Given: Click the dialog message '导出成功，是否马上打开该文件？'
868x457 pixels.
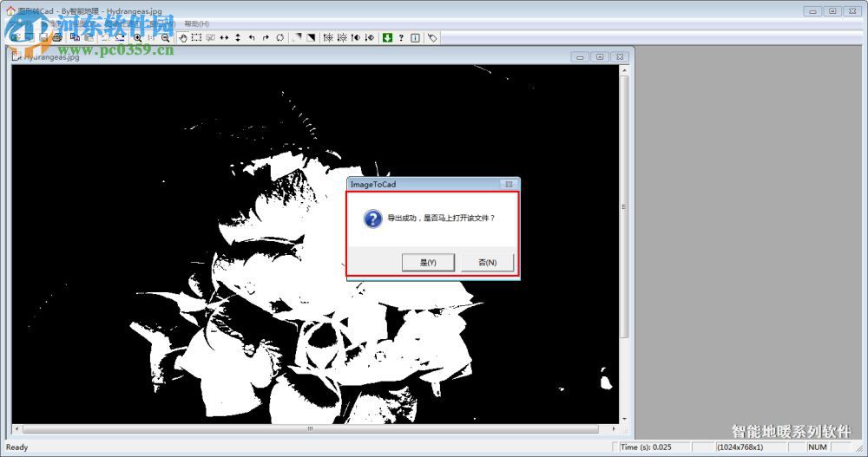Looking at the screenshot, I should (x=441, y=218).
